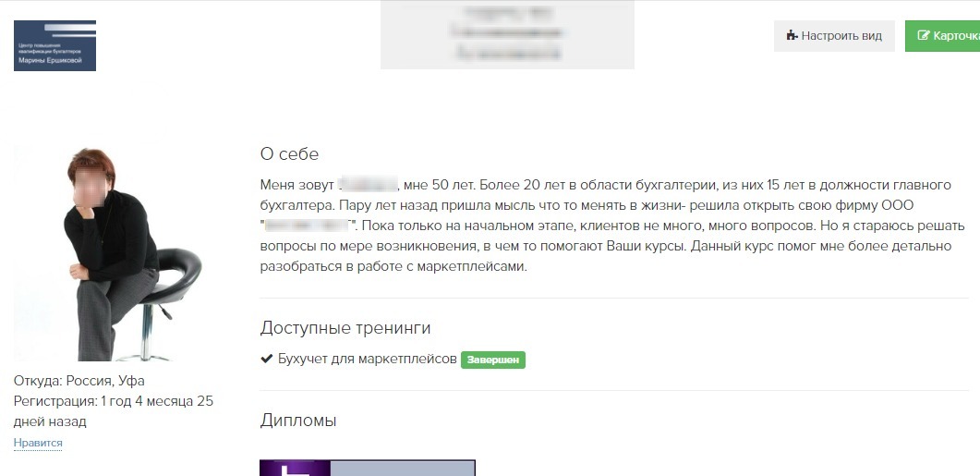The height and width of the screenshot is (476, 980).
Task: Click the Регистрация date line
Action: 113,411
